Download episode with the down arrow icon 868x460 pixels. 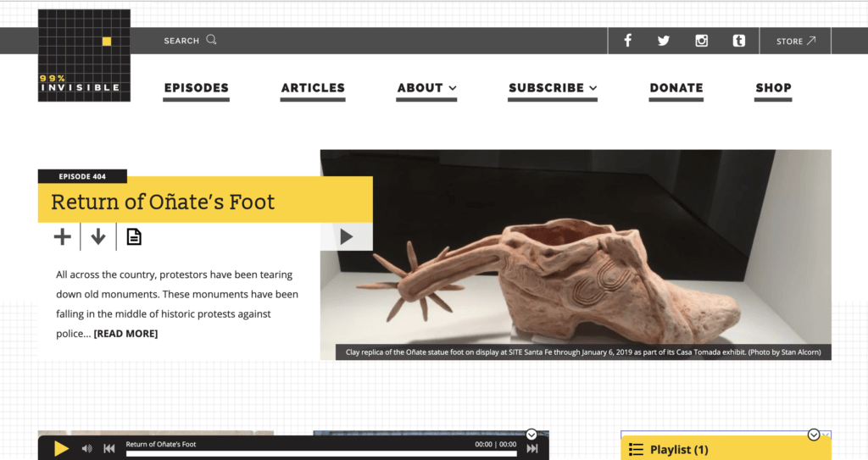(98, 237)
